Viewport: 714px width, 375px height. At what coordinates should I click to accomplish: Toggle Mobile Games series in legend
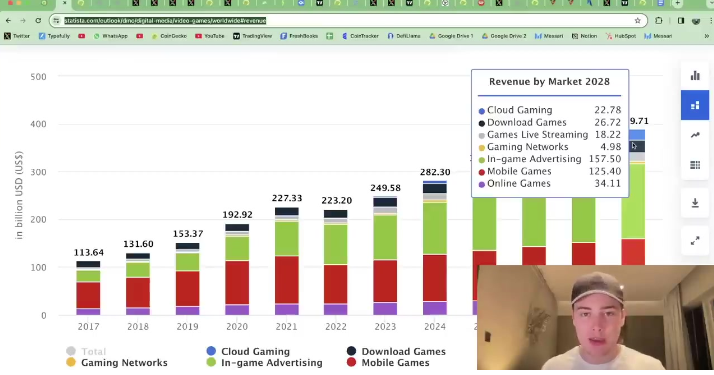click(388, 363)
